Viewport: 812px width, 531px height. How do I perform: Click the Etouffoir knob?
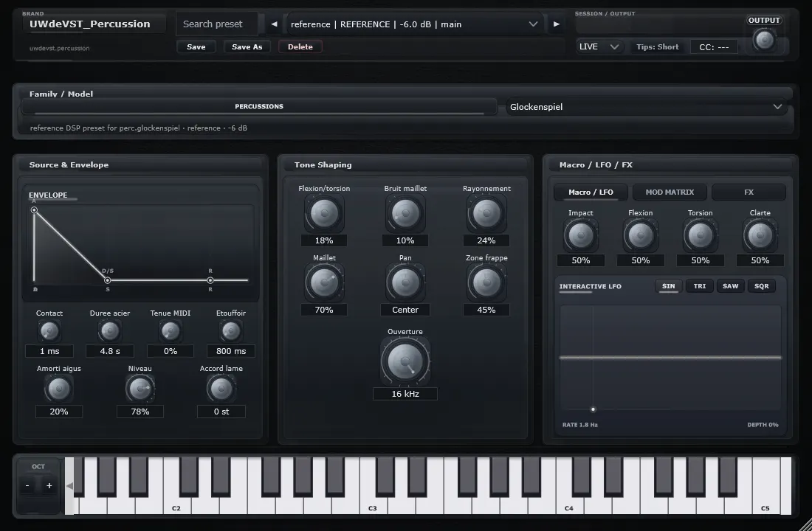coord(231,331)
